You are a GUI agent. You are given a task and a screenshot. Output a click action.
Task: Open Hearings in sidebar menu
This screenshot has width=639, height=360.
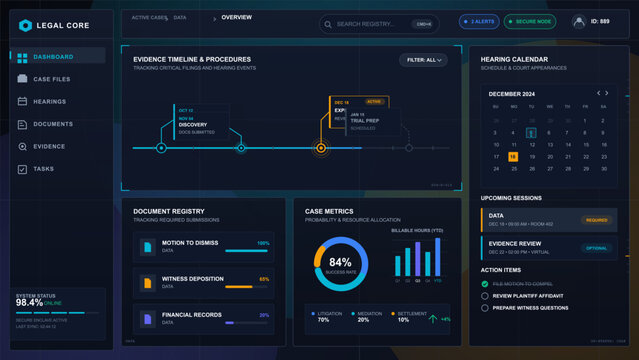click(x=57, y=102)
